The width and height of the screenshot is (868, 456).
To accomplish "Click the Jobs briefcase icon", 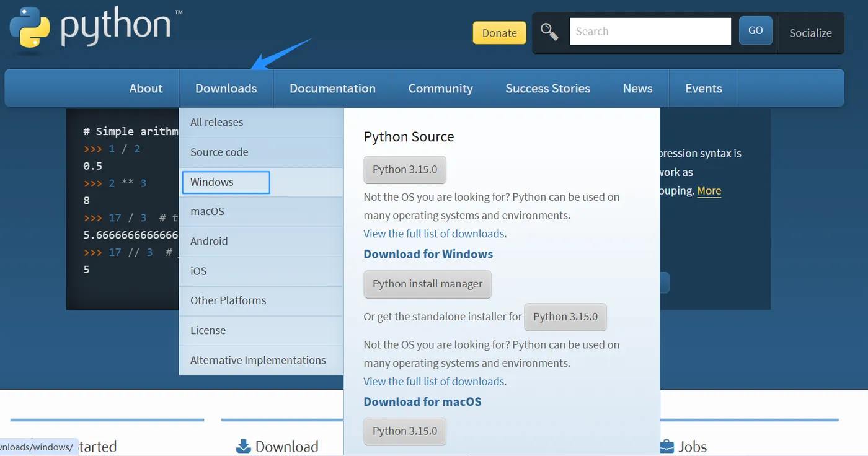I will 666,446.
